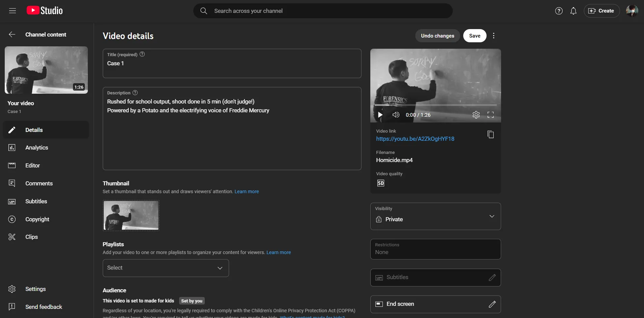Toggle fullscreen on the video preview
The height and width of the screenshot is (318, 644).
tap(491, 115)
